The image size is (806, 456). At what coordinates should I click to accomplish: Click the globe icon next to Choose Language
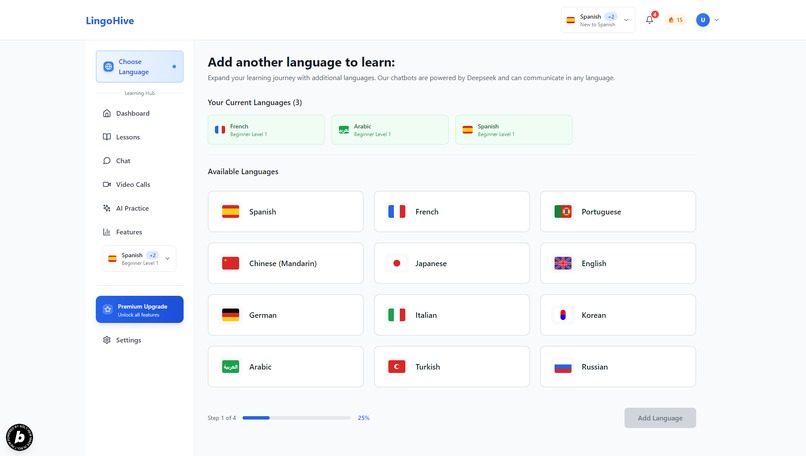click(x=108, y=66)
